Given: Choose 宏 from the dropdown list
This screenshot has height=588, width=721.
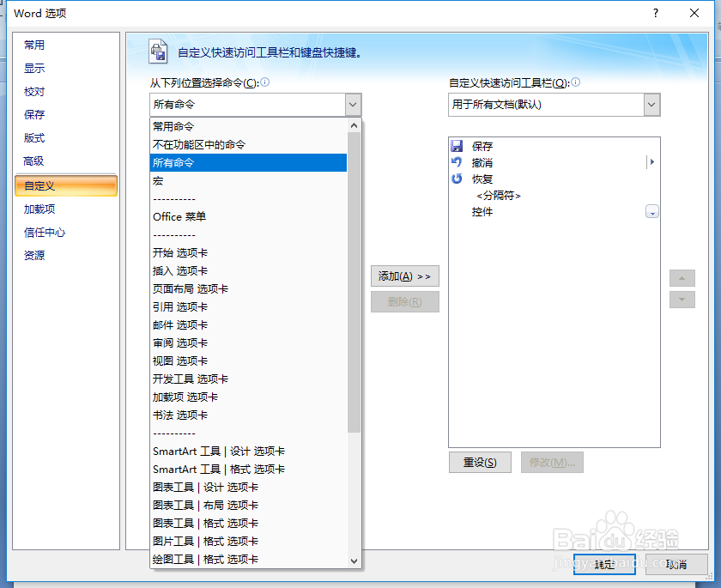Looking at the screenshot, I should [x=248, y=180].
